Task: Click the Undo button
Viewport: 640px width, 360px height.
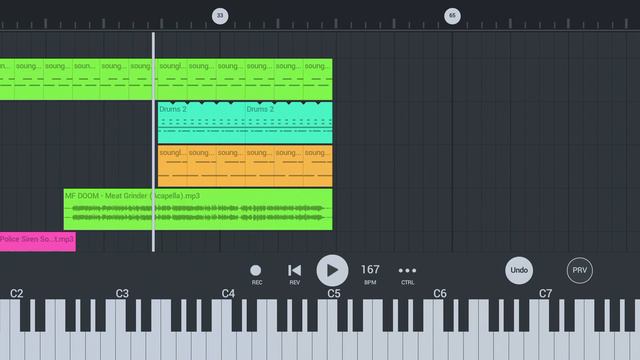Action: (x=519, y=270)
